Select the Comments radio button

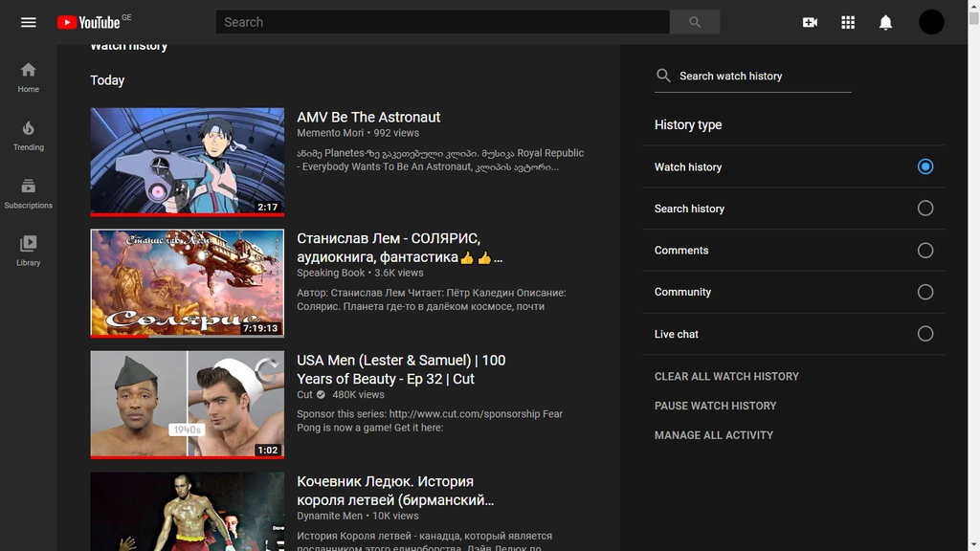pyautogui.click(x=925, y=250)
